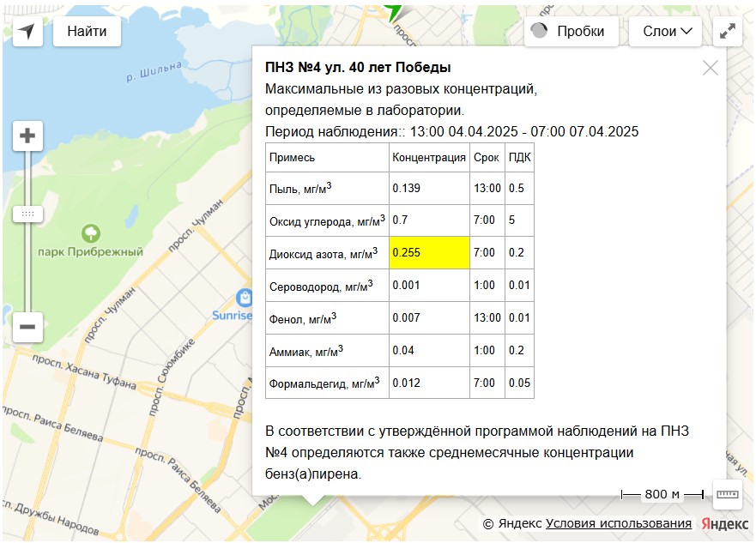This screenshot has width=756, height=543.
Task: Click the Концентрация column header
Action: coord(429,158)
